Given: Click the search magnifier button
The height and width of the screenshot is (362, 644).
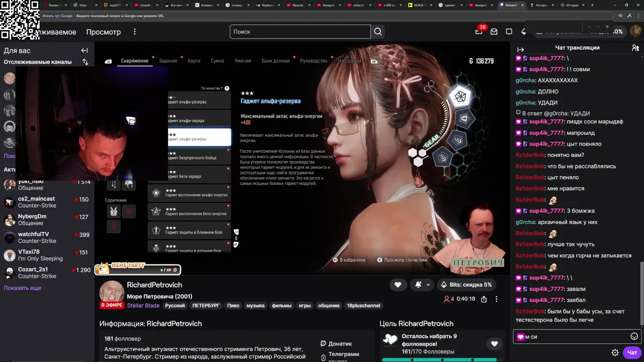Looking at the screenshot, I should pos(378,32).
